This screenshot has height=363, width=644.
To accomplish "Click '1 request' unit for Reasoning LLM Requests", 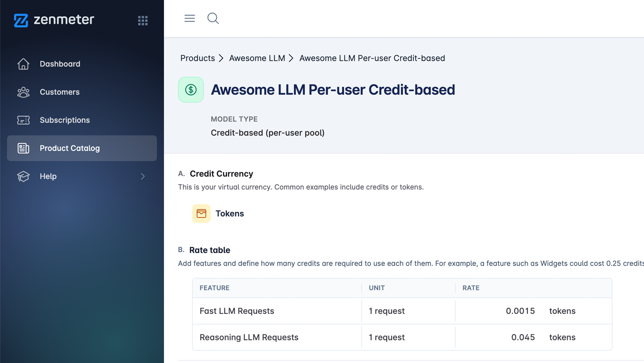I will click(387, 337).
